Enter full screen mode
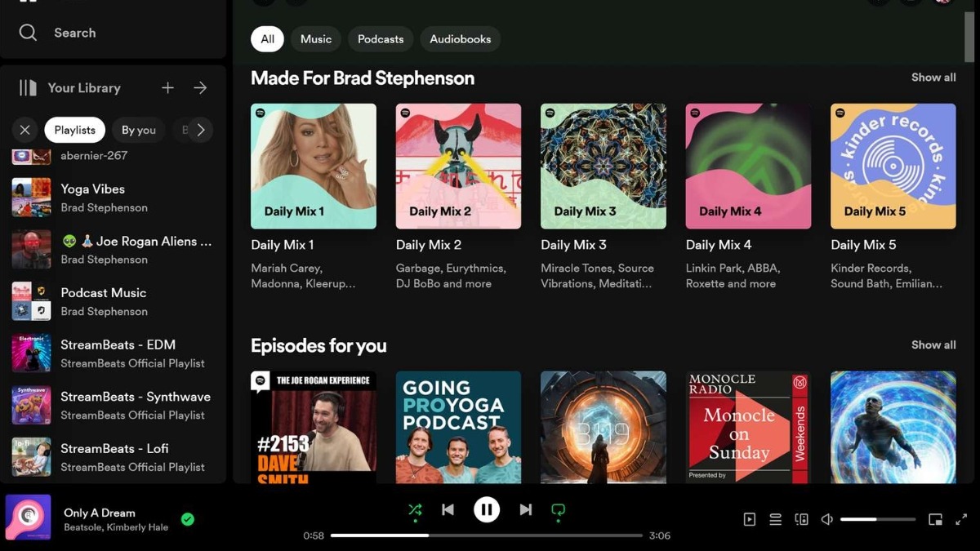Screen dimensions: 980x551 (x=961, y=519)
